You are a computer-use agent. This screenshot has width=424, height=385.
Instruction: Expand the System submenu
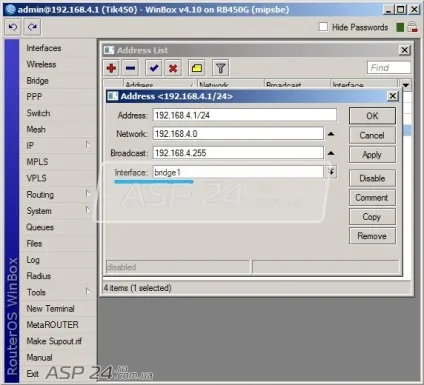click(x=88, y=211)
